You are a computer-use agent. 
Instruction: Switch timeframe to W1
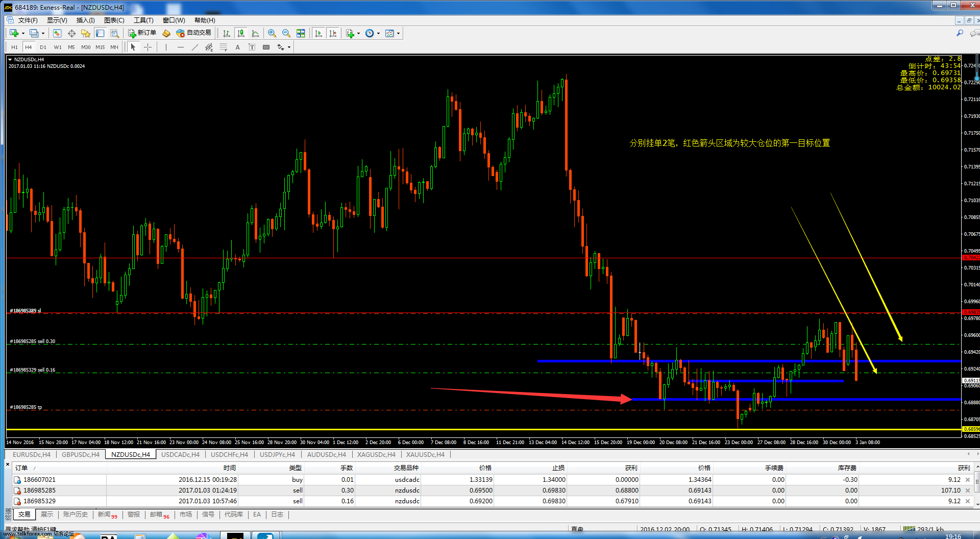tap(58, 47)
